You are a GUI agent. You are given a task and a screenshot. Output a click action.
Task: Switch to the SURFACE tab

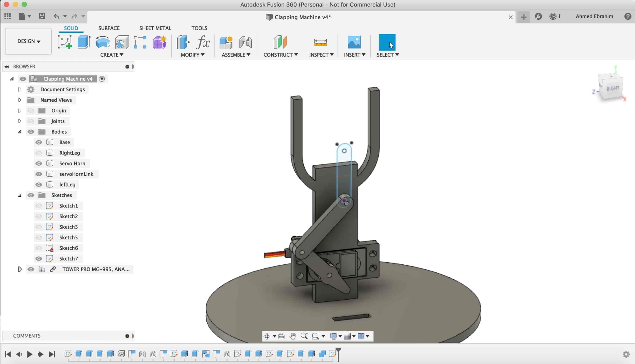109,28
